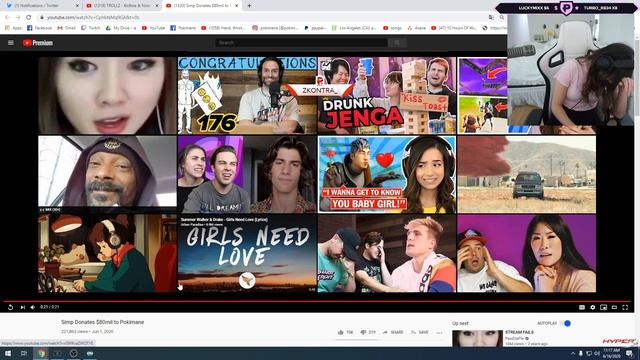Open the My Drive bookmark
640x360 pixels.
coord(121,28)
